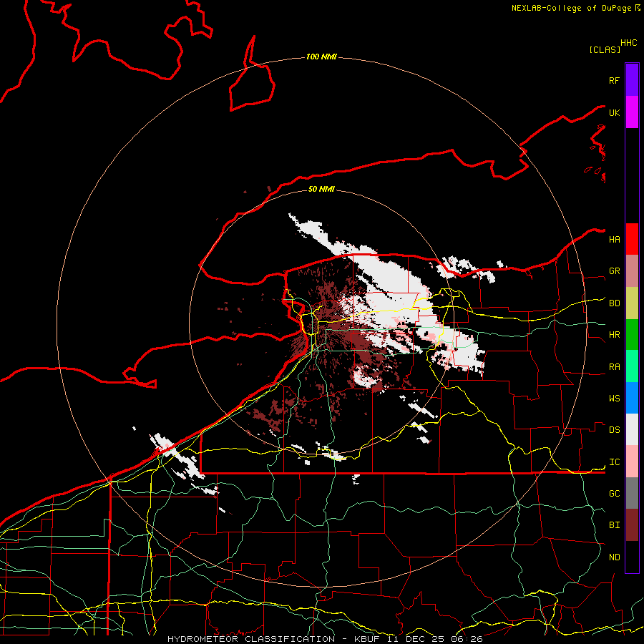This screenshot has height=644, width=644.
Task: Click the GR legend label
Action: coord(614,271)
